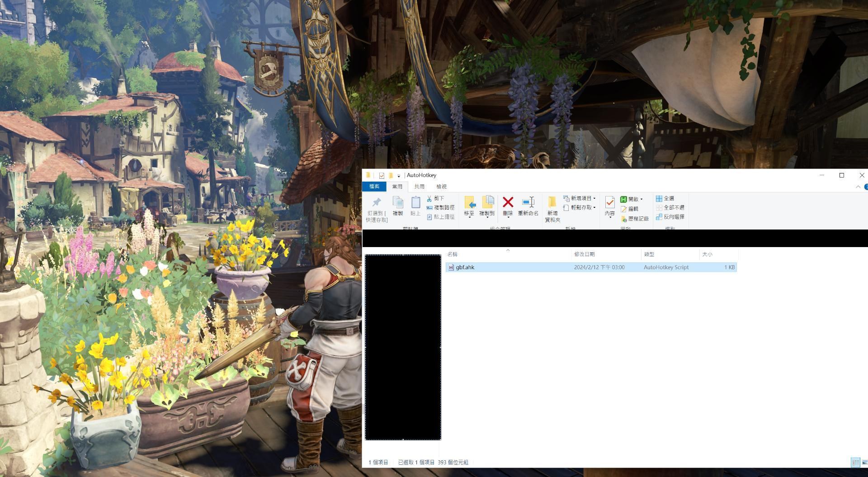Image resolution: width=868 pixels, height=477 pixels.
Task: Copy path using 複製路徑
Action: (440, 207)
